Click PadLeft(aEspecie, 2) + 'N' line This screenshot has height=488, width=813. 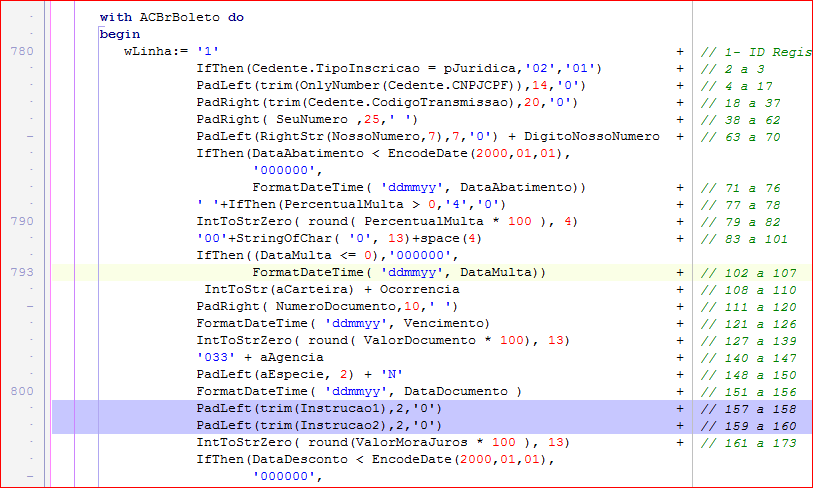point(299,374)
